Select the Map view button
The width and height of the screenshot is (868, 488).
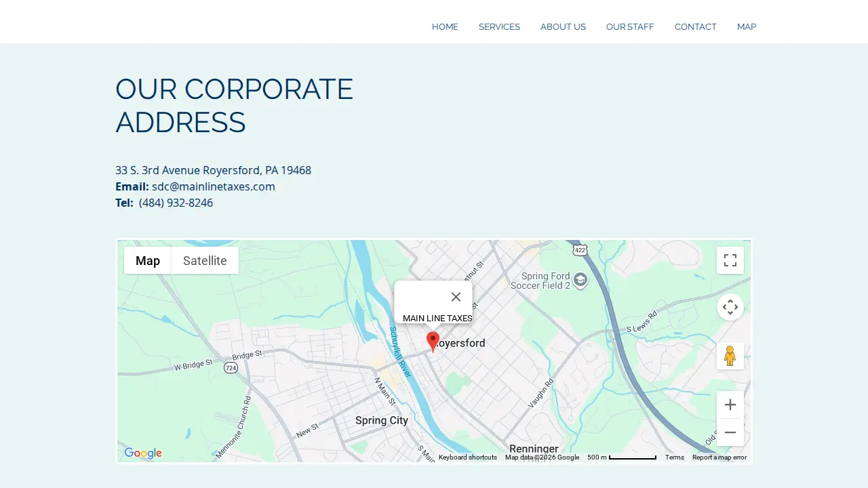(148, 260)
